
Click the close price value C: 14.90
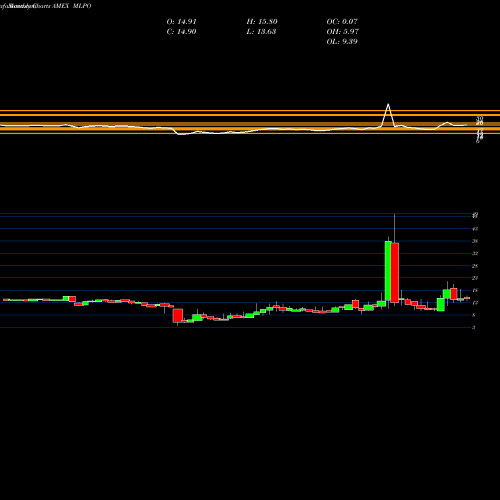pyautogui.click(x=181, y=32)
